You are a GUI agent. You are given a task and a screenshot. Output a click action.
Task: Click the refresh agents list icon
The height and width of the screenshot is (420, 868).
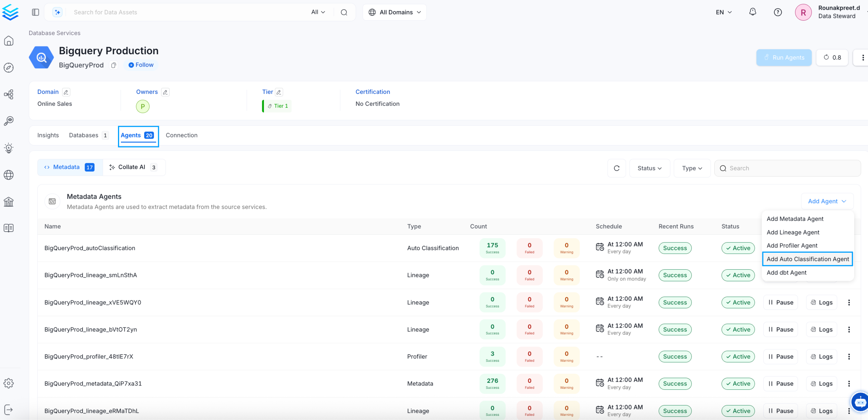[x=616, y=168]
